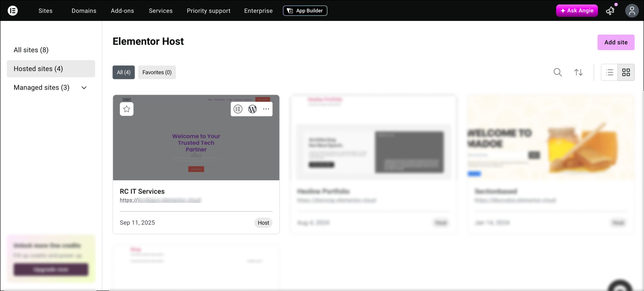The image size is (644, 291).
Task: Open the Services menu
Action: [161, 11]
